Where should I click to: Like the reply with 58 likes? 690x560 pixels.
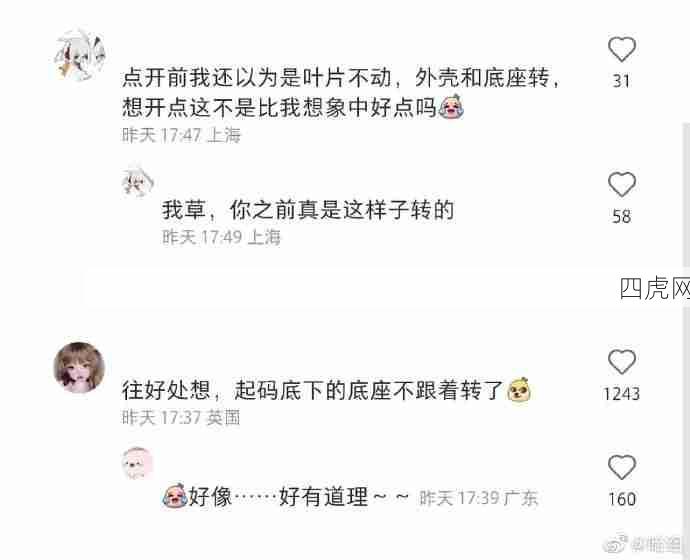click(x=621, y=184)
